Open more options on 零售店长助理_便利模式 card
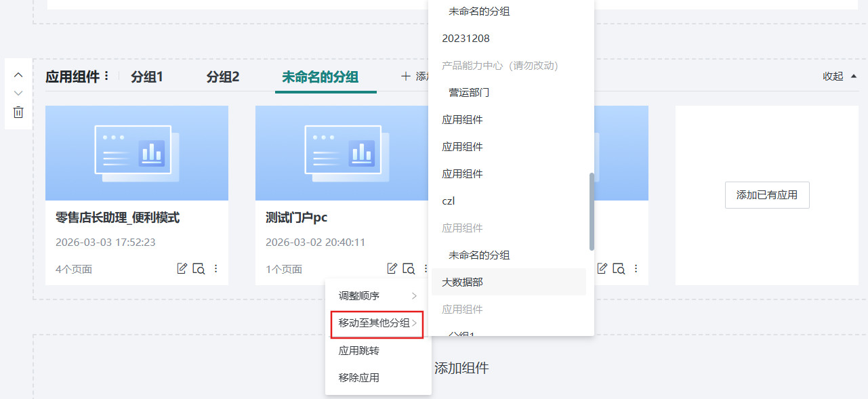868x399 pixels. click(x=216, y=269)
